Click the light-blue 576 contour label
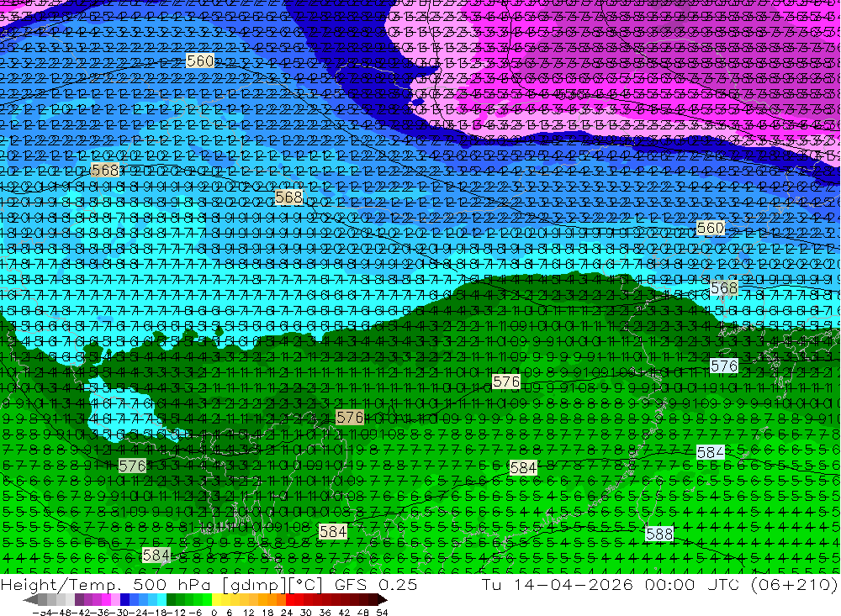Screen dimensions: 841x616 click(724, 366)
